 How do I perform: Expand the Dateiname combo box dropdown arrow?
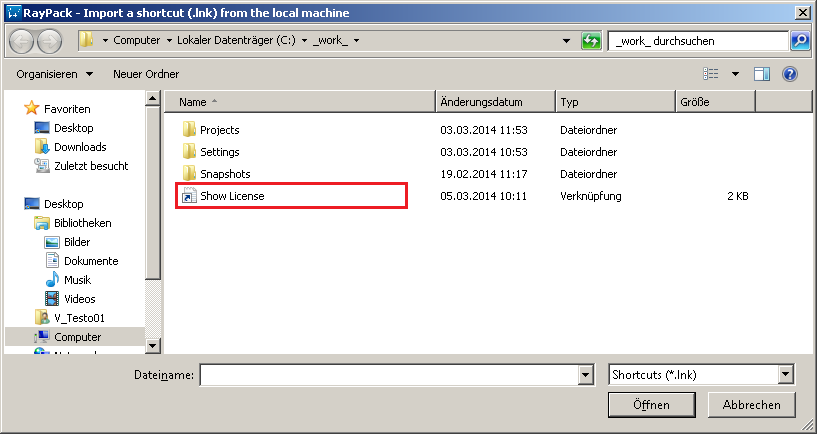point(586,374)
